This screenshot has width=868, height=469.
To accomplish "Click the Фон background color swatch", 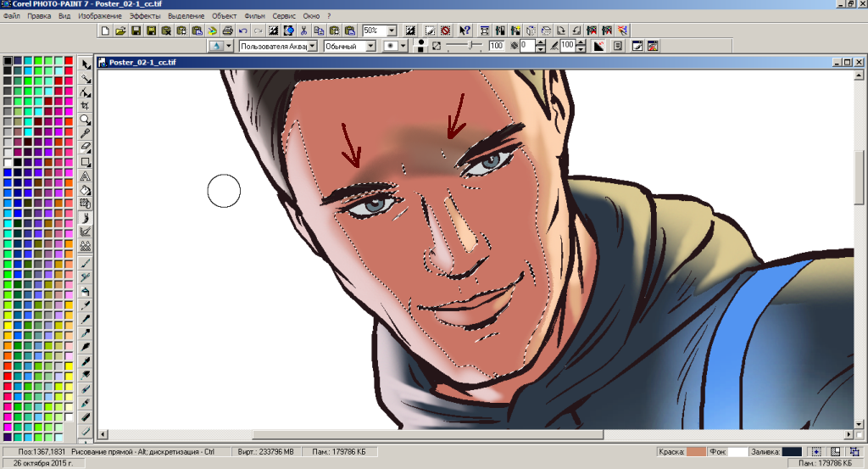I will 738,452.
